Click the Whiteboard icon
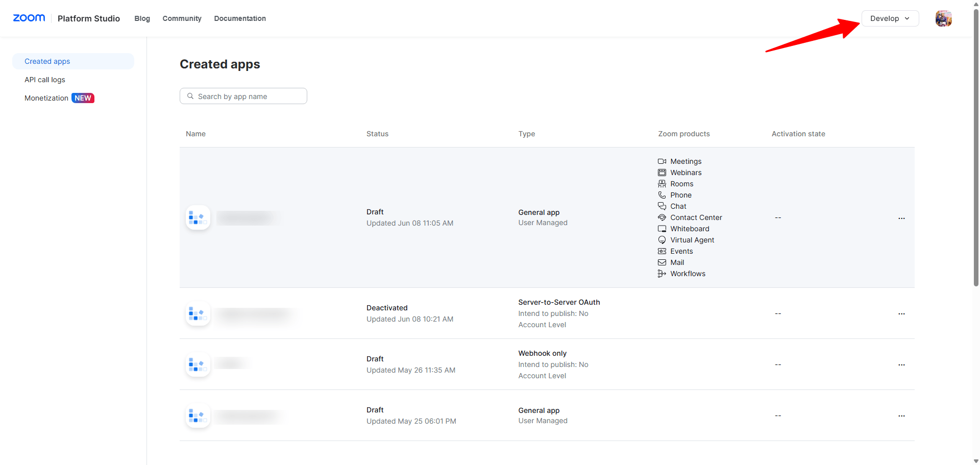 coord(662,229)
